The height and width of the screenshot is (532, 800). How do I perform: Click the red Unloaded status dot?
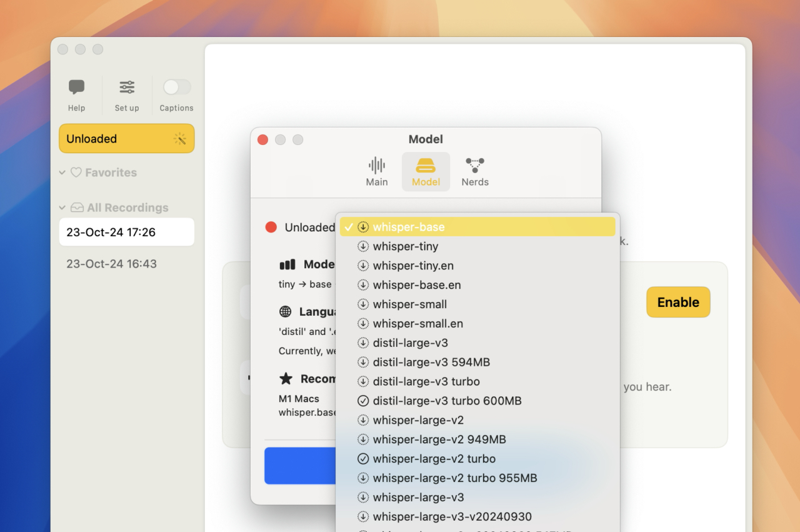point(271,227)
